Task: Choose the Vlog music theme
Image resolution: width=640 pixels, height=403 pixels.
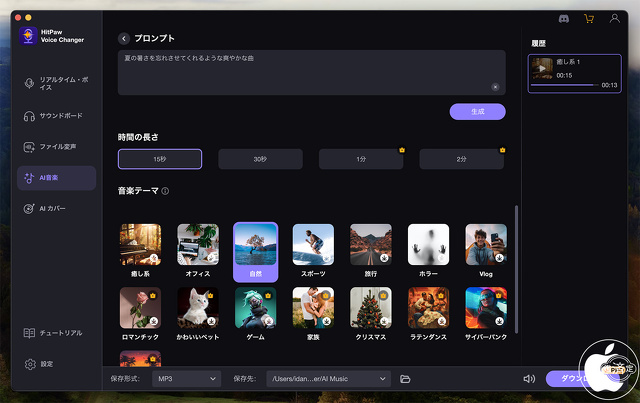Action: 486,251
